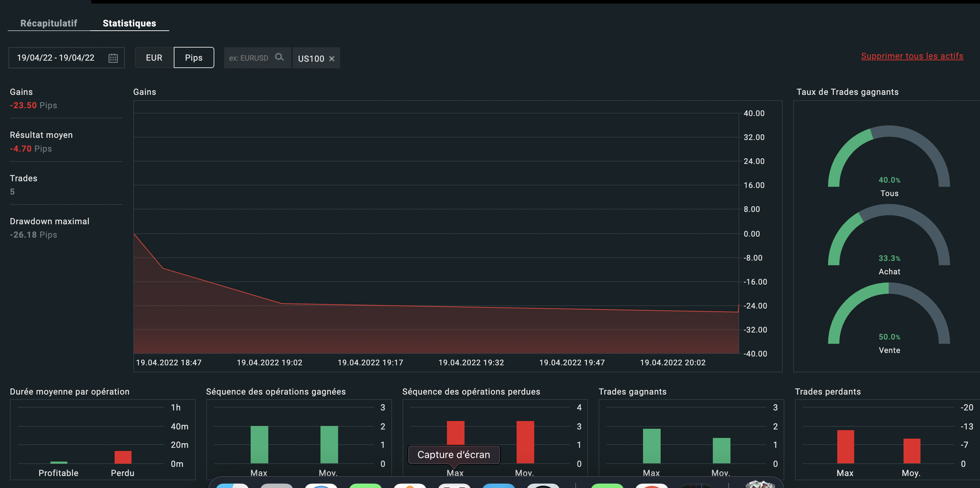Image resolution: width=980 pixels, height=488 pixels.
Task: Open the calendar icon in date field
Action: click(113, 58)
